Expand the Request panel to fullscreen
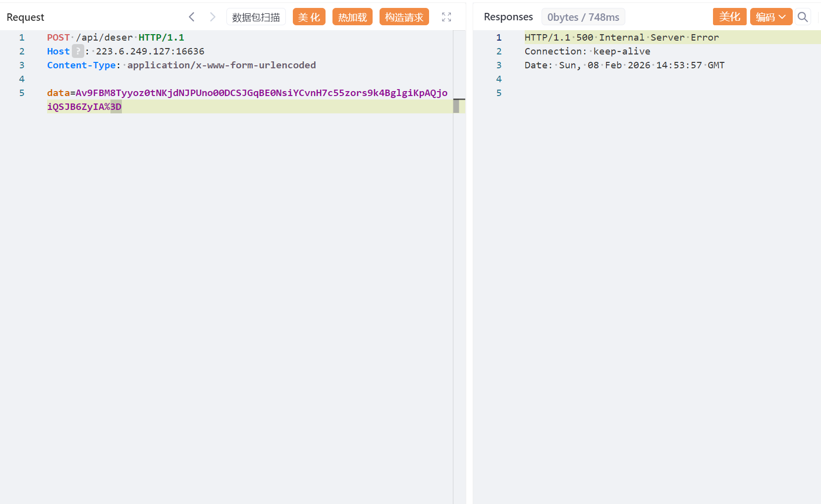Viewport: 821px width, 504px height. [x=446, y=17]
